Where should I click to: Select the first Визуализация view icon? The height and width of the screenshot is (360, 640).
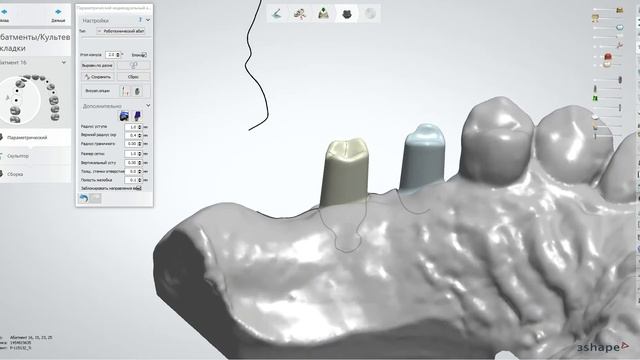click(x=124, y=91)
